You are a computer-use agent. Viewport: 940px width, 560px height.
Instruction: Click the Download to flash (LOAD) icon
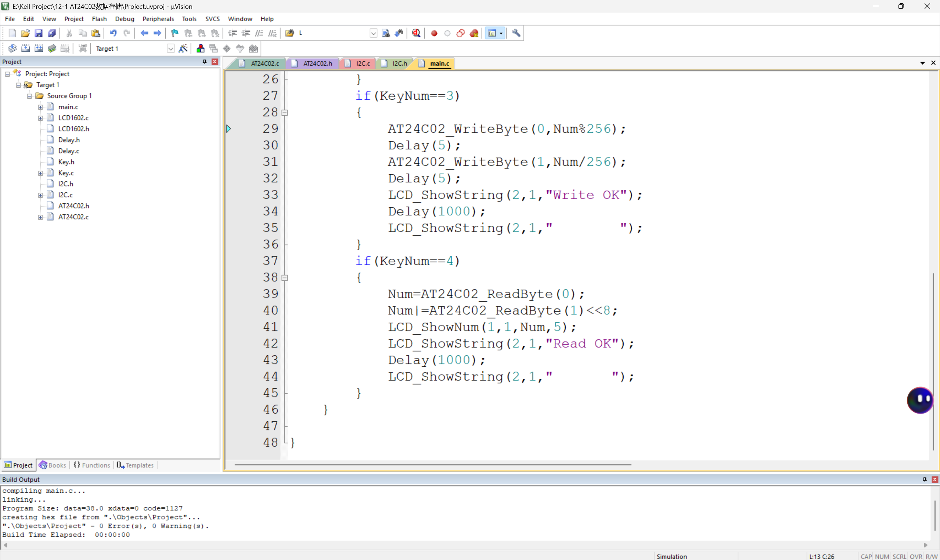click(x=82, y=48)
